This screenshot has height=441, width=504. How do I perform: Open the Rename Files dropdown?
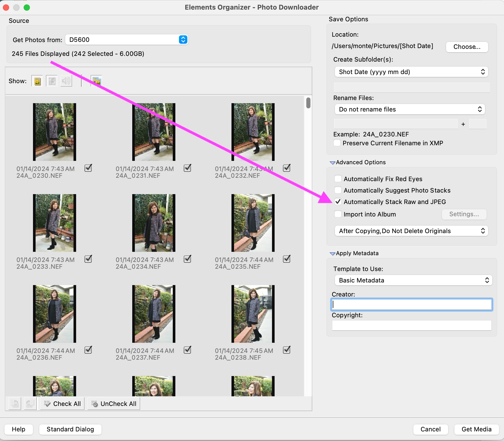pos(410,109)
